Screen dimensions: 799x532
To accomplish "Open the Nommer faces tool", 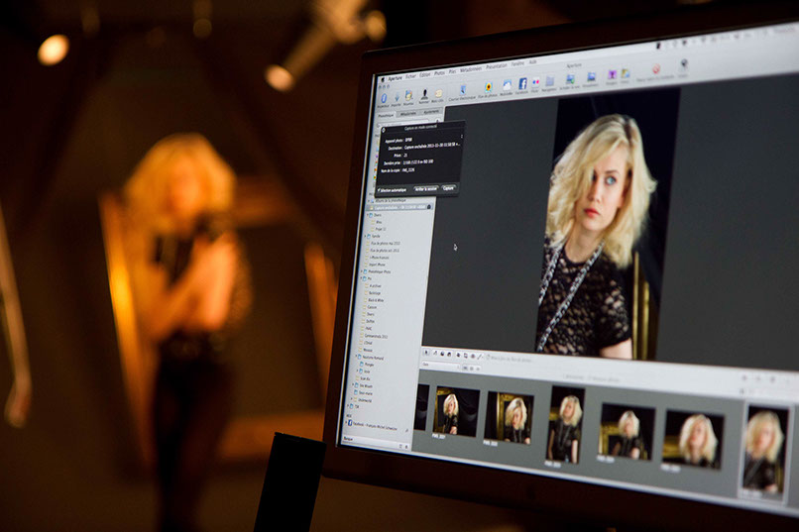I will tap(424, 93).
